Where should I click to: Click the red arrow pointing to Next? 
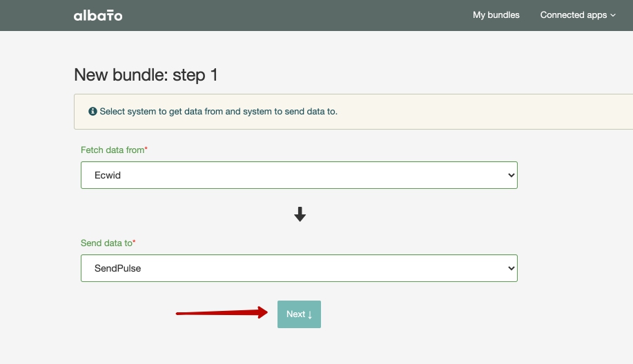pos(222,313)
